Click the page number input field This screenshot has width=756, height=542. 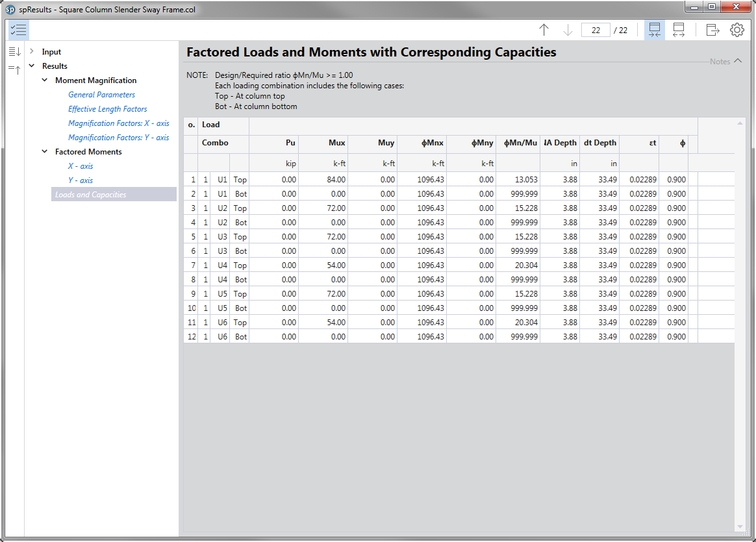tap(595, 30)
